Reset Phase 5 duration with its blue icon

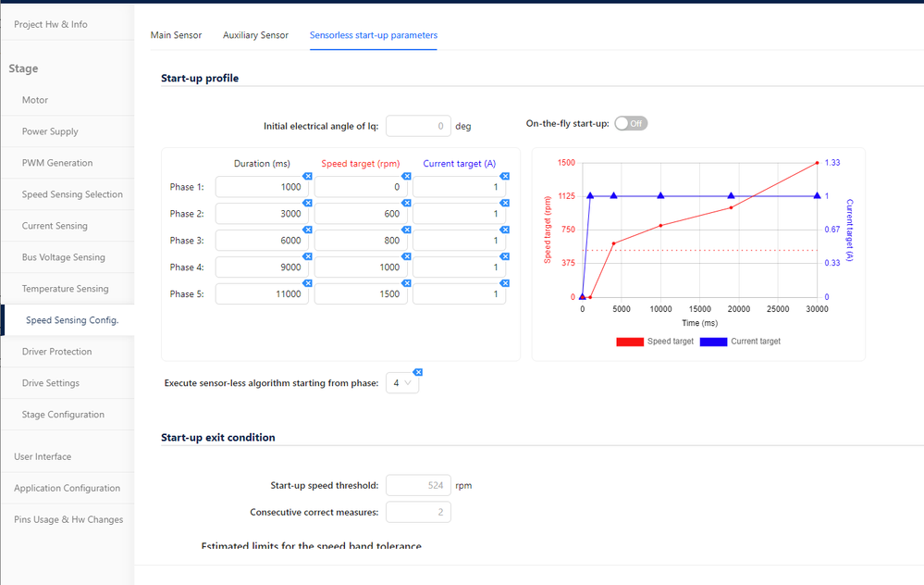coord(307,283)
